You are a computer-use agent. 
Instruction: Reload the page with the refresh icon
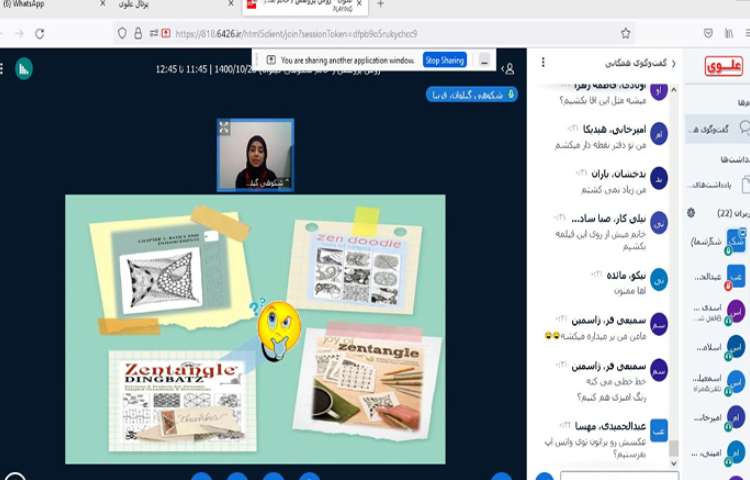click(40, 33)
